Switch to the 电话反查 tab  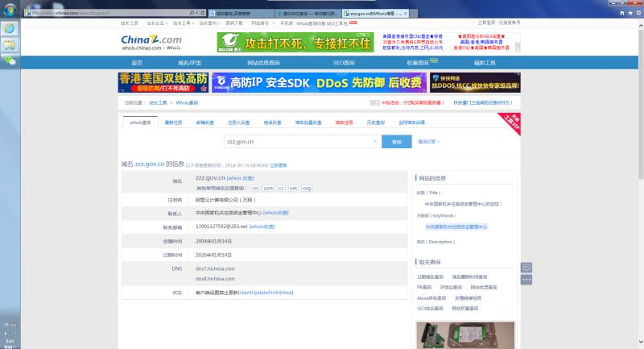click(x=272, y=123)
